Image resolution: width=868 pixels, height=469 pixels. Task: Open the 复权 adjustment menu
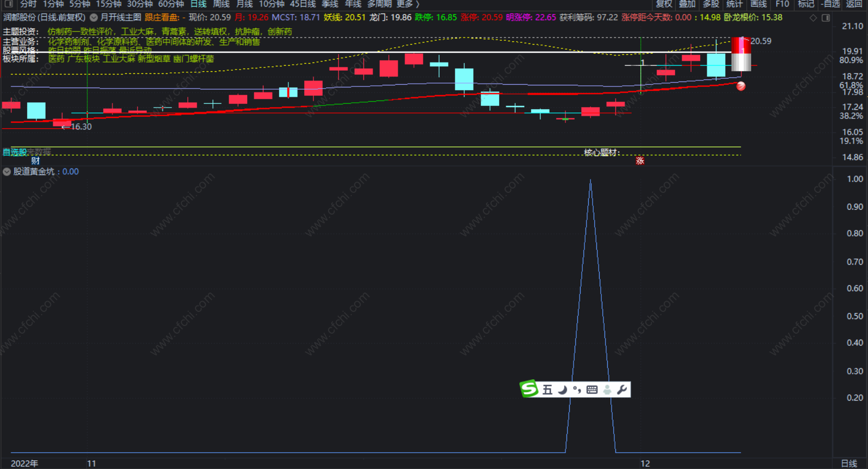tap(664, 4)
